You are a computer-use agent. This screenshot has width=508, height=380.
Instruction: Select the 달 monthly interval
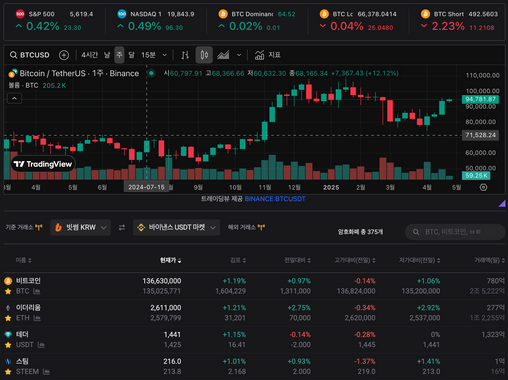pyautogui.click(x=132, y=55)
